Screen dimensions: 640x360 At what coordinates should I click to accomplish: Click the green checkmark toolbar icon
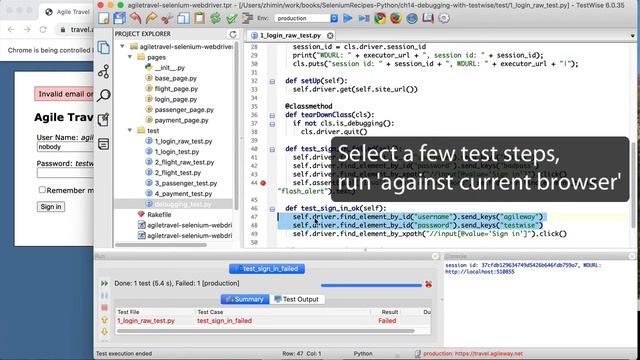231,18
